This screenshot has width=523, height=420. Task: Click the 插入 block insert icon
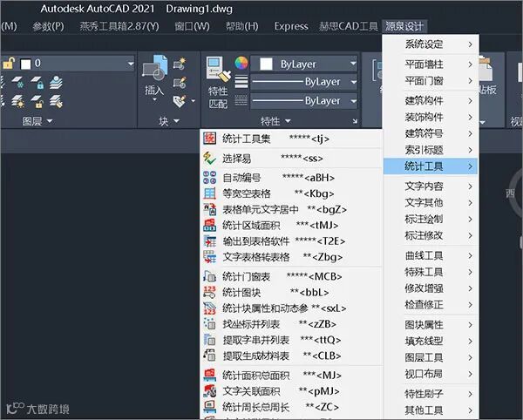[155, 68]
